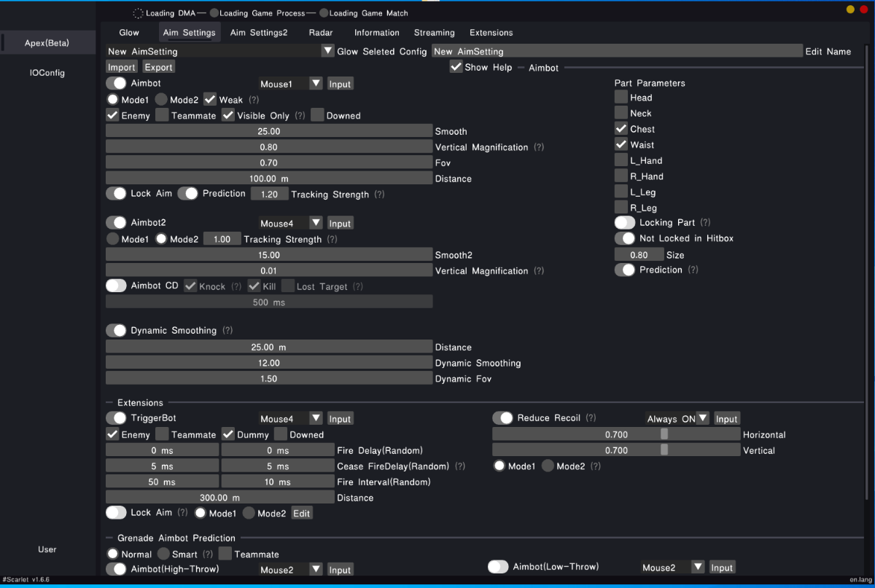Click the Import button
Viewport: 875px width, 588px height.
(122, 67)
